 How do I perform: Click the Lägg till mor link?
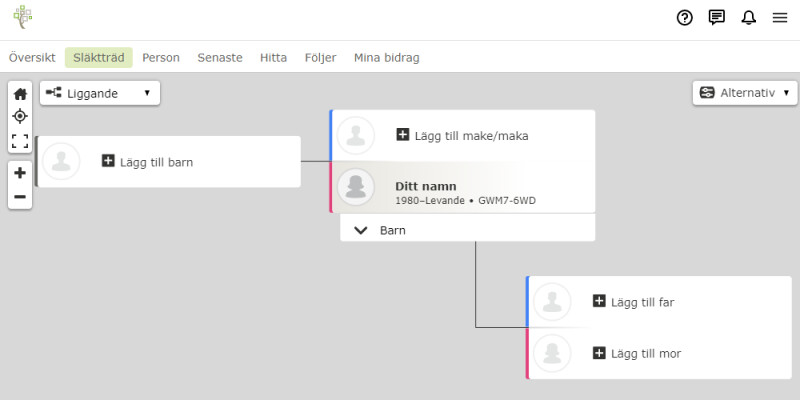(646, 354)
